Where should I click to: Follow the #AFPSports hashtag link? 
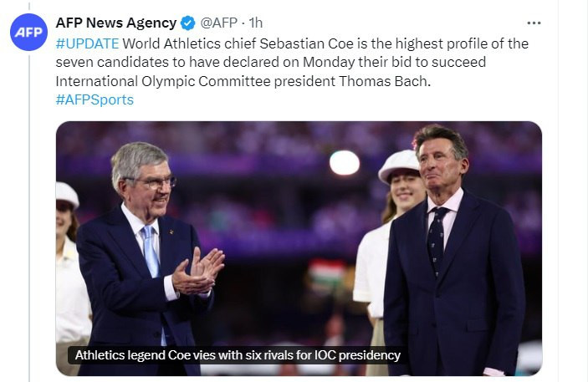pos(95,99)
